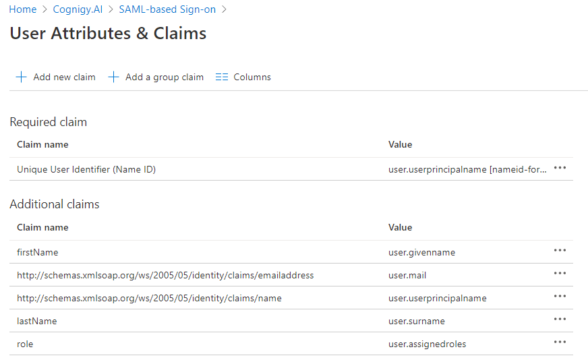Viewport: 588px width, 364px height.
Task: Click Add a group claim label
Action: tap(165, 78)
